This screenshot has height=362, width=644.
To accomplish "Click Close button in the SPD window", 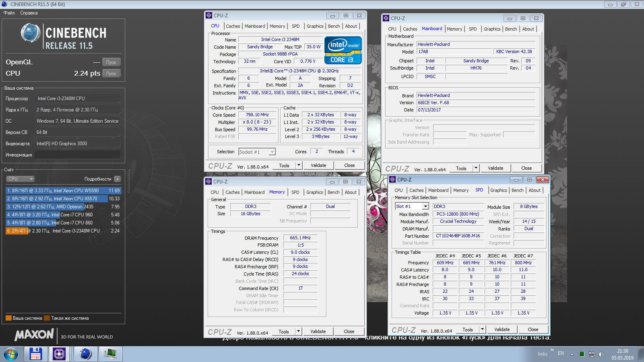I will (x=533, y=329).
